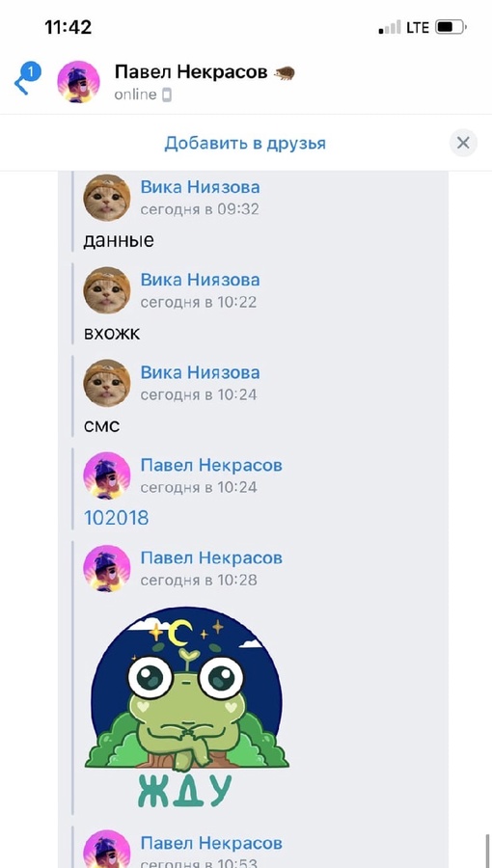492x868 pixels.
Task: Tap cat avatar on 10:22 message
Action: coord(107,290)
